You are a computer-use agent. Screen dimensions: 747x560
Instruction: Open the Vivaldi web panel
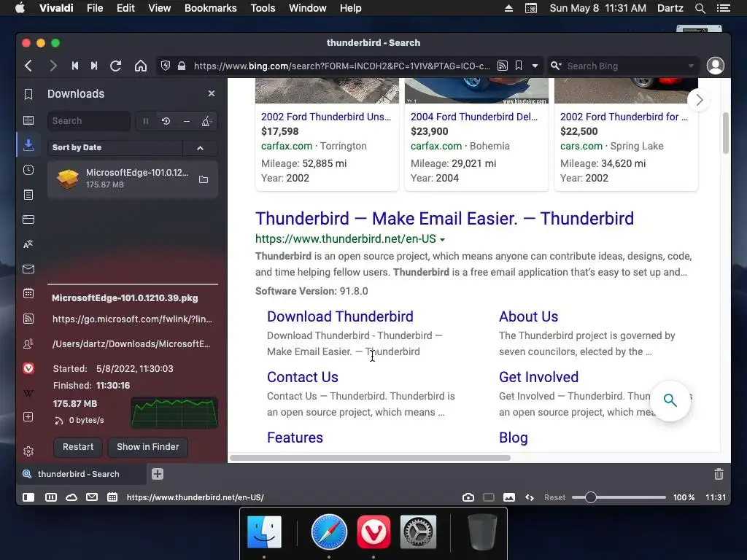click(x=28, y=368)
